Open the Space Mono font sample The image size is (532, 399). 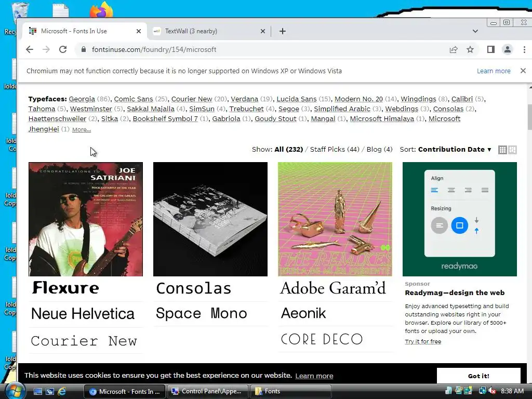[202, 313]
